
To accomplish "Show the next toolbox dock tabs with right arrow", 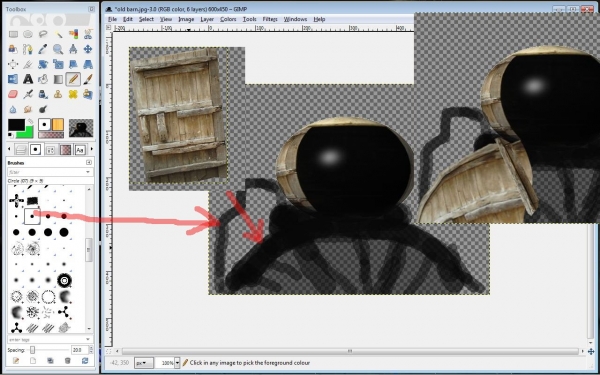I will click(x=91, y=149).
